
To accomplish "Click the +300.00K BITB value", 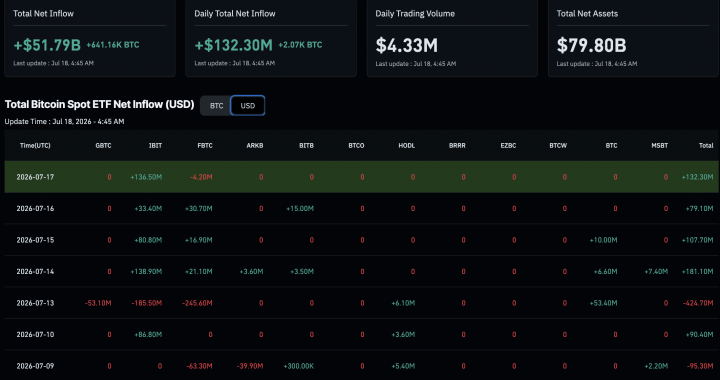I will click(x=298, y=366).
